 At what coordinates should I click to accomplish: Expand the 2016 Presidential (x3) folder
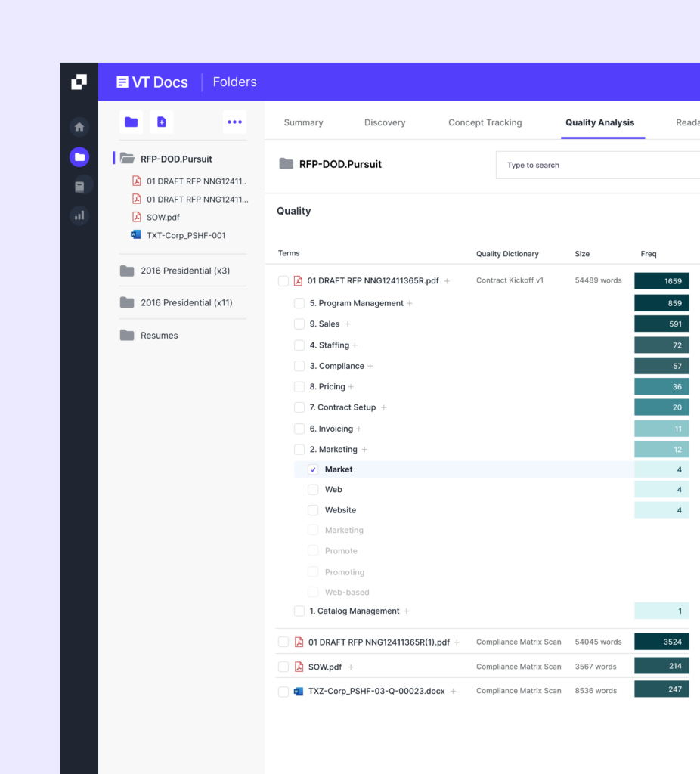coord(184,271)
